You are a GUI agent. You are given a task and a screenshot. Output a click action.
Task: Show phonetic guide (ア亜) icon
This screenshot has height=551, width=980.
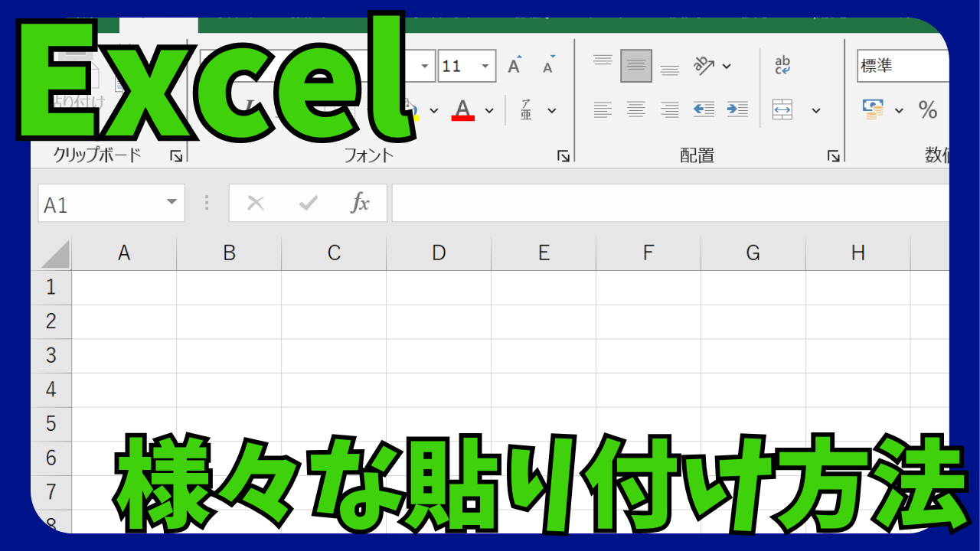[x=527, y=110]
